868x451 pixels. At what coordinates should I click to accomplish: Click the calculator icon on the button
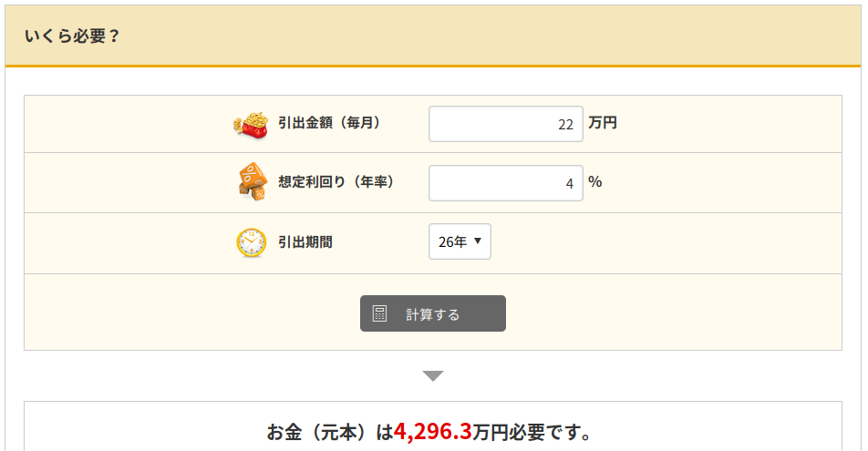tap(379, 313)
